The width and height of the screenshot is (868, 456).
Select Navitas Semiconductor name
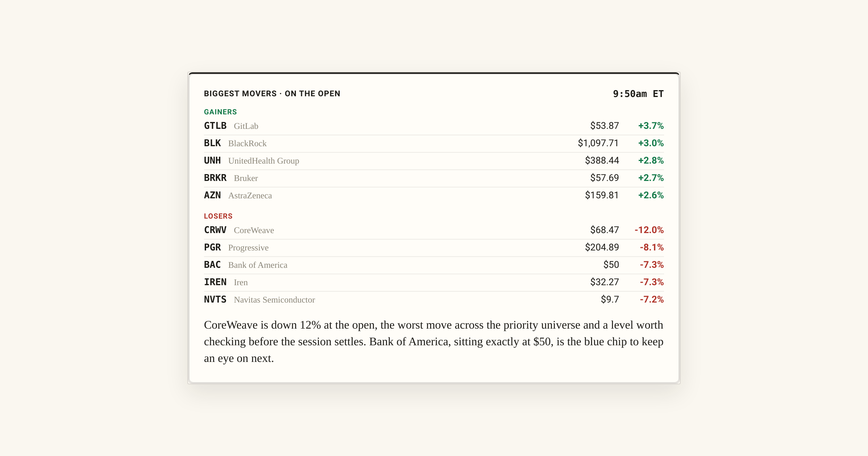click(275, 300)
